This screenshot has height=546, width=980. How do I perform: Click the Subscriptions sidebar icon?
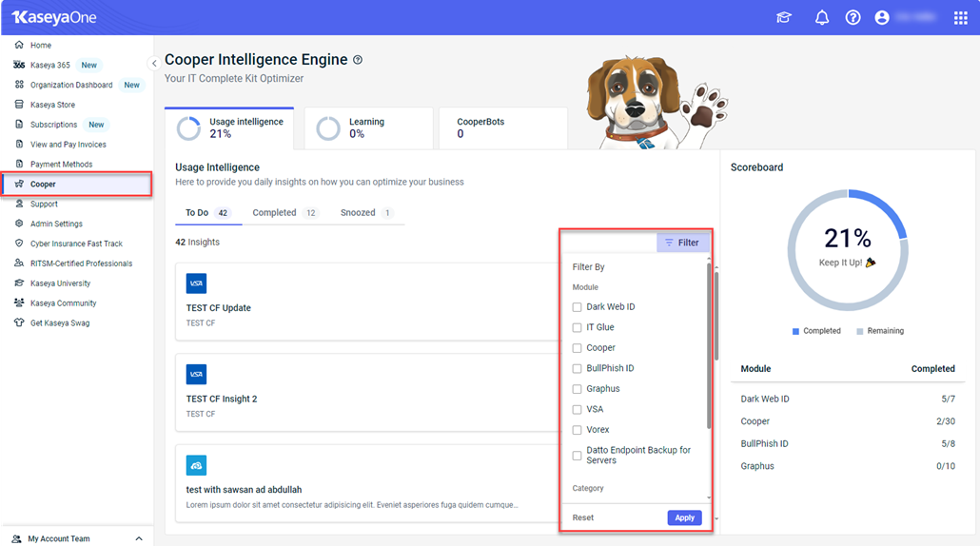pyautogui.click(x=19, y=125)
